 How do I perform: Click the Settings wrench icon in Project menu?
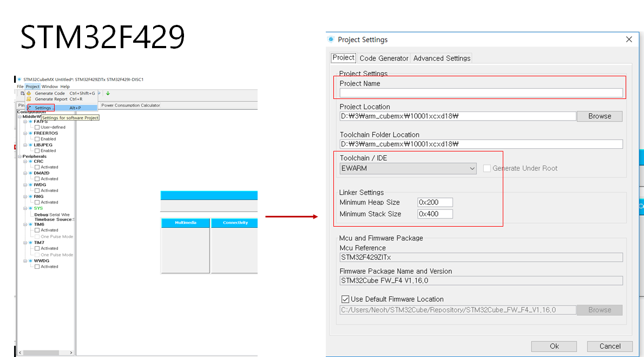point(30,108)
